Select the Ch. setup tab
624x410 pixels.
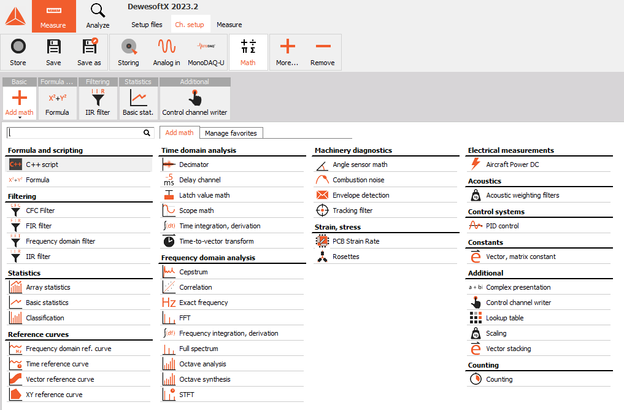[x=189, y=25]
